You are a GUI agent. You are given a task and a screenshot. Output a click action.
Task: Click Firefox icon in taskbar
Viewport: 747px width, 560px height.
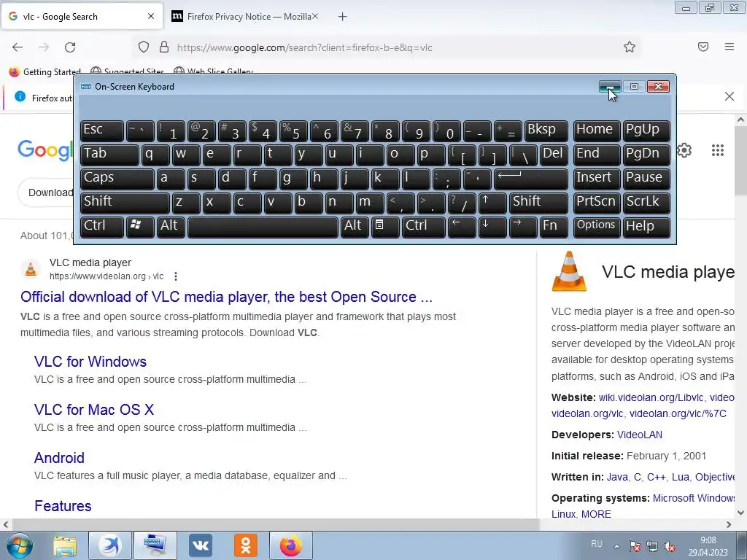(291, 545)
